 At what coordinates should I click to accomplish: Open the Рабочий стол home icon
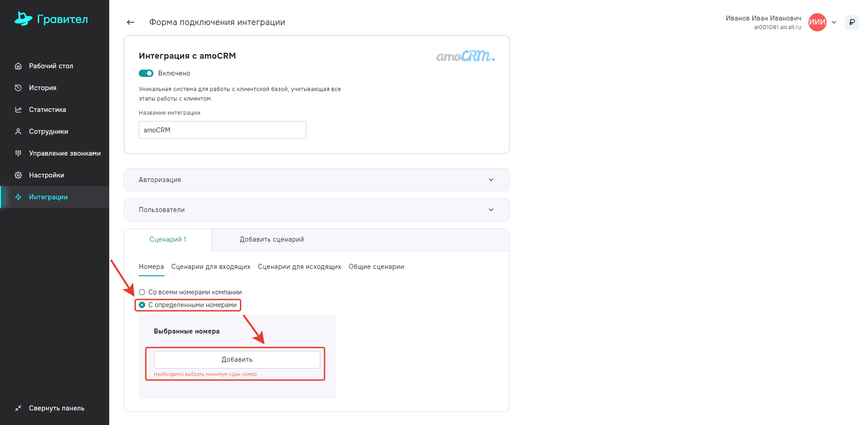[18, 66]
